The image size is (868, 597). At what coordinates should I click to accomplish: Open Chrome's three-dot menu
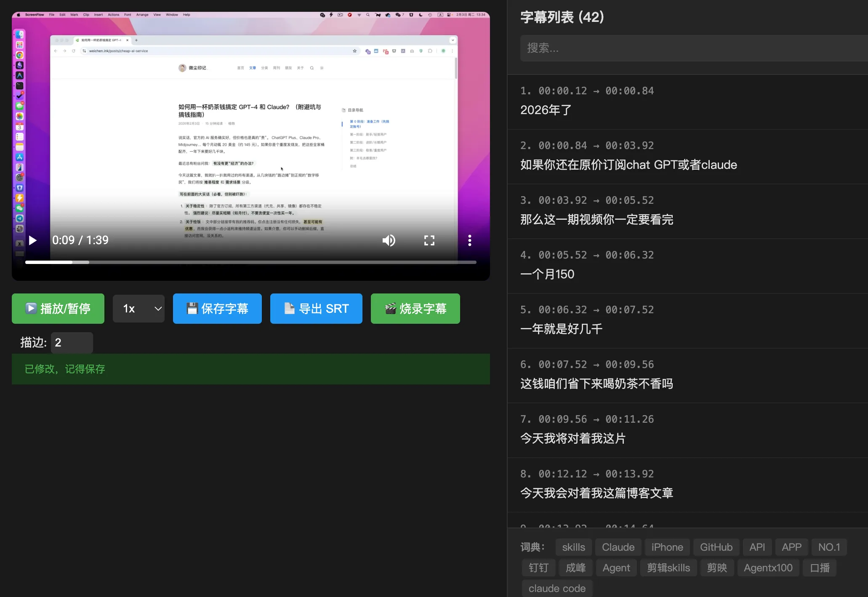click(453, 51)
